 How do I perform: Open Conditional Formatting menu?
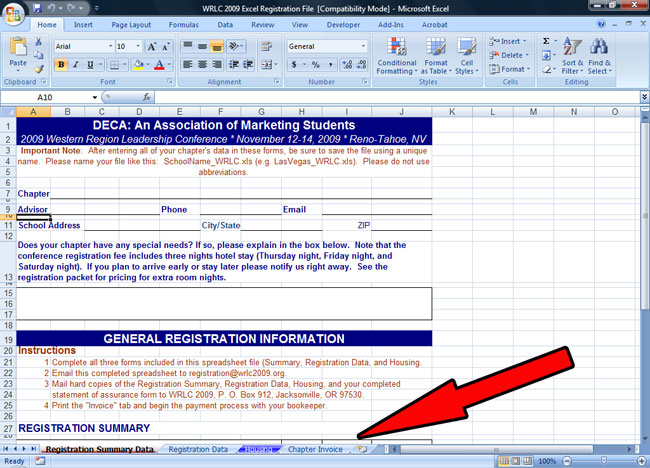pyautogui.click(x=397, y=56)
